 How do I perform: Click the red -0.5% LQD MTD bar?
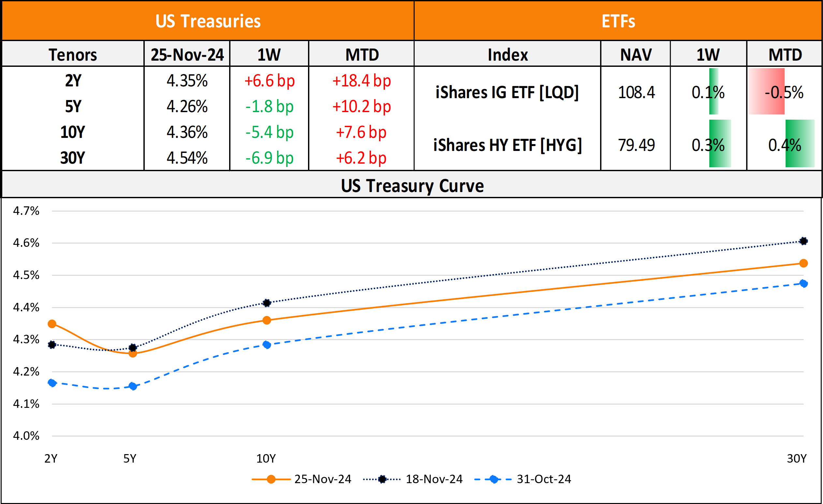click(766, 92)
